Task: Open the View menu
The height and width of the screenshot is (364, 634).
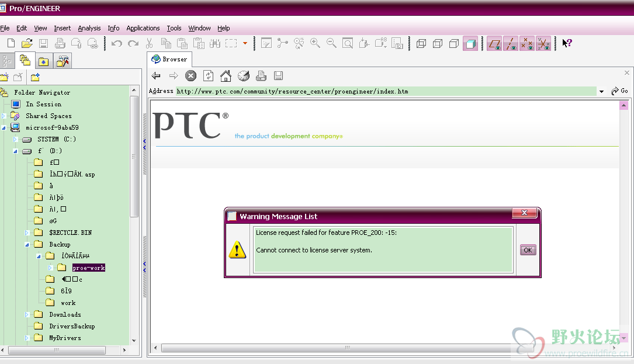Action: (40, 28)
